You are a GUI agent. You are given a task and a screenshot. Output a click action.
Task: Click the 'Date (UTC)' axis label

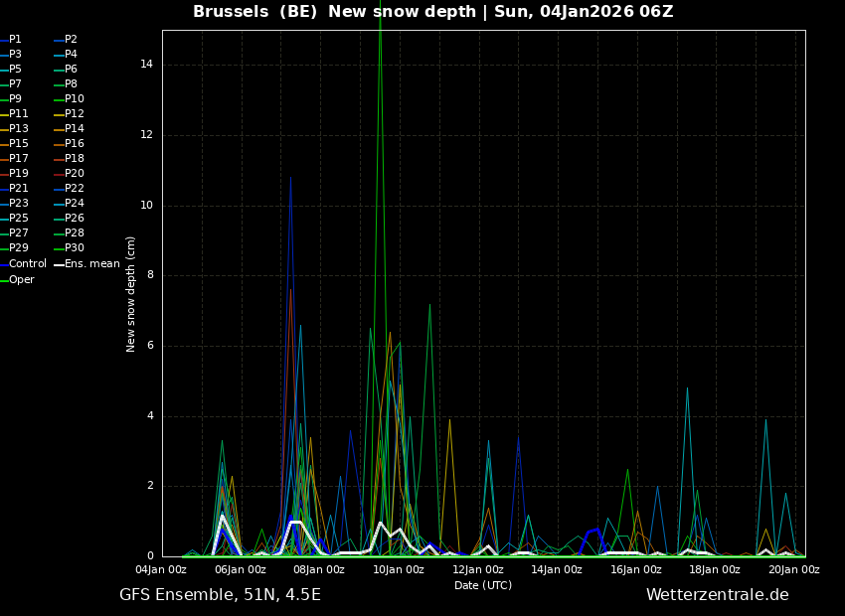click(483, 585)
